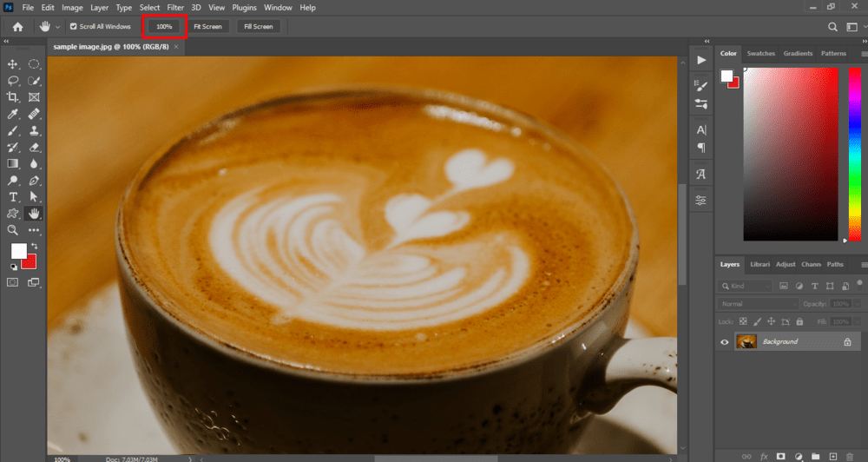Image resolution: width=868 pixels, height=462 pixels.
Task: Select the Horizontal Type tool
Action: [x=12, y=196]
